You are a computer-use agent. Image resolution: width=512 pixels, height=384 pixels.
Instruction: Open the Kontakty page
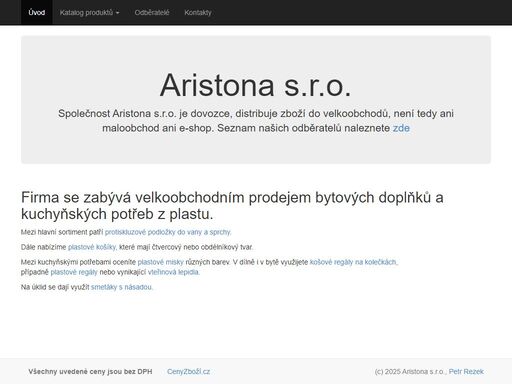(x=198, y=13)
